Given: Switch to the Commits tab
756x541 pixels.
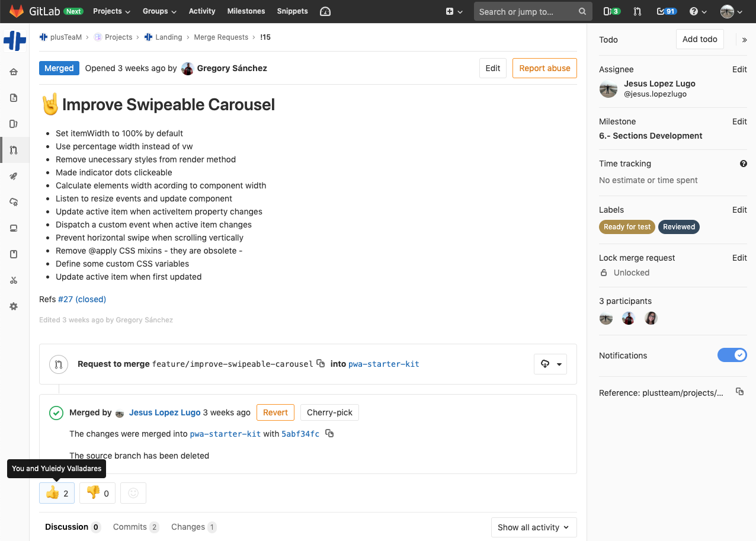Looking at the screenshot, I should (136, 527).
